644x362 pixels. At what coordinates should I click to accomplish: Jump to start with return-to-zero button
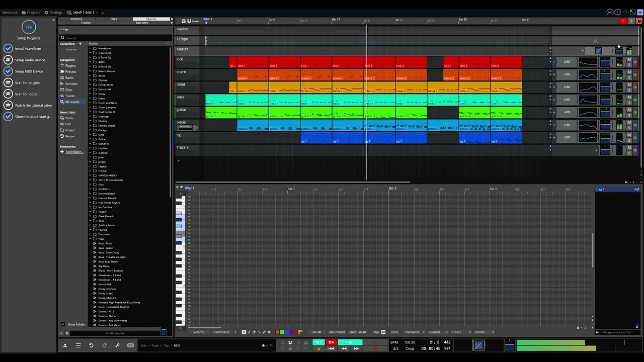click(x=331, y=348)
